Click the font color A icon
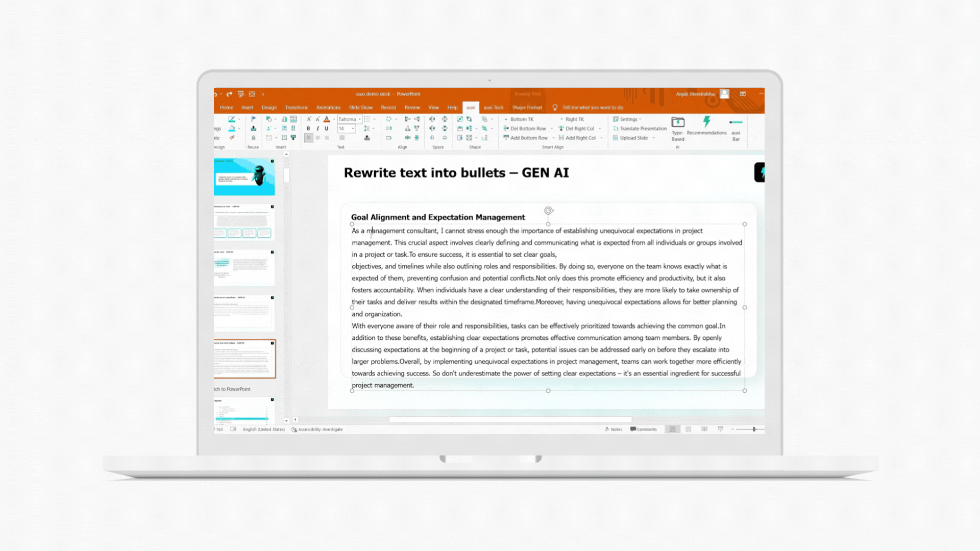Image resolution: width=980 pixels, height=551 pixels. (327, 119)
